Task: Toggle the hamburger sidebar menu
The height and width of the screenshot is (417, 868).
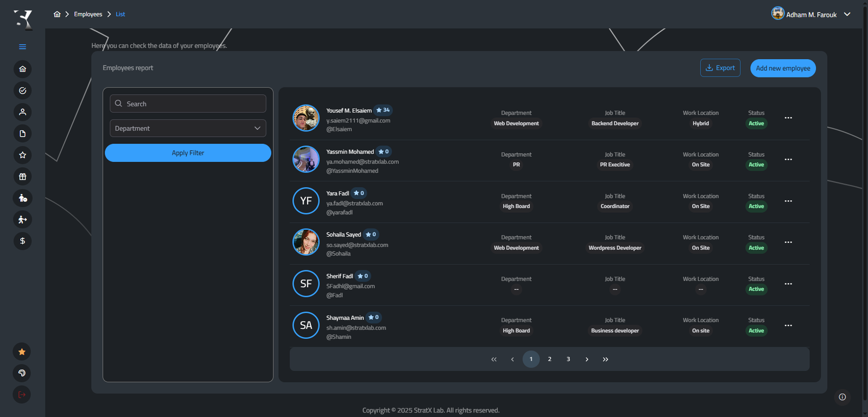Action: tap(22, 47)
